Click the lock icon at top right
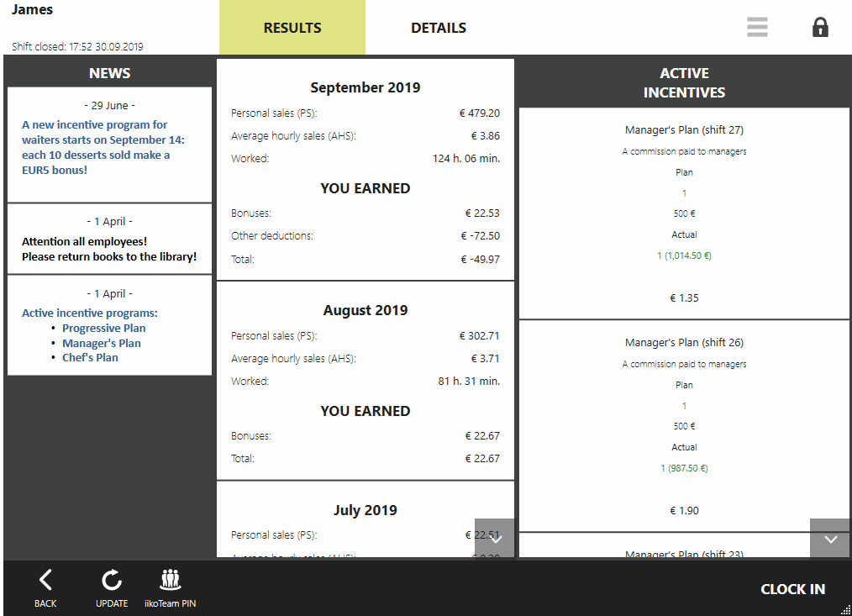Image resolution: width=852 pixels, height=616 pixels. (820, 28)
